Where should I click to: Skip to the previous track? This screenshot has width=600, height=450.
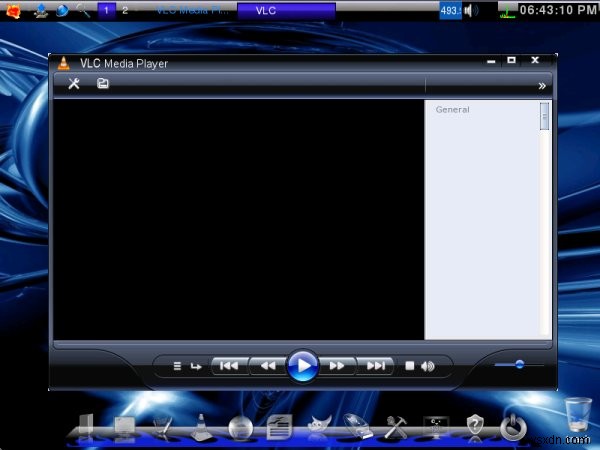(x=229, y=366)
